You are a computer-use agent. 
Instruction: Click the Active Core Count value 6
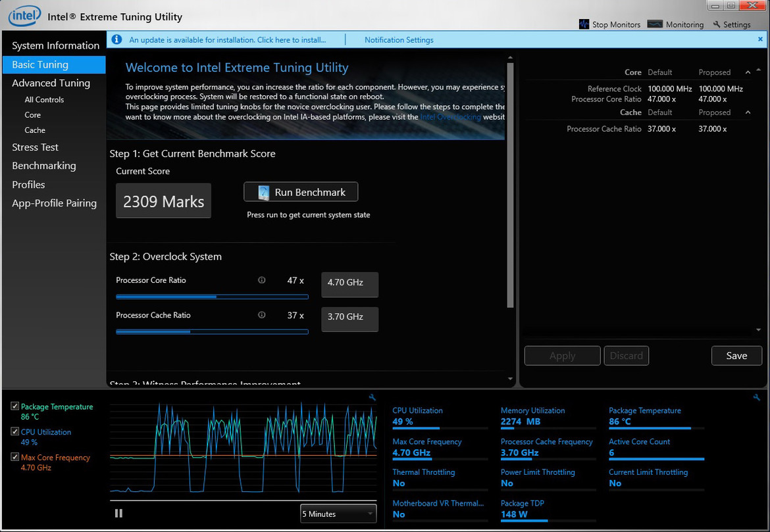point(611,452)
